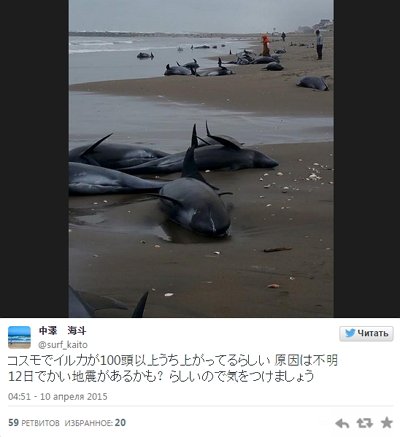400x437 pixels.
Task: Click the person in the orange jacket
Action: point(266,45)
